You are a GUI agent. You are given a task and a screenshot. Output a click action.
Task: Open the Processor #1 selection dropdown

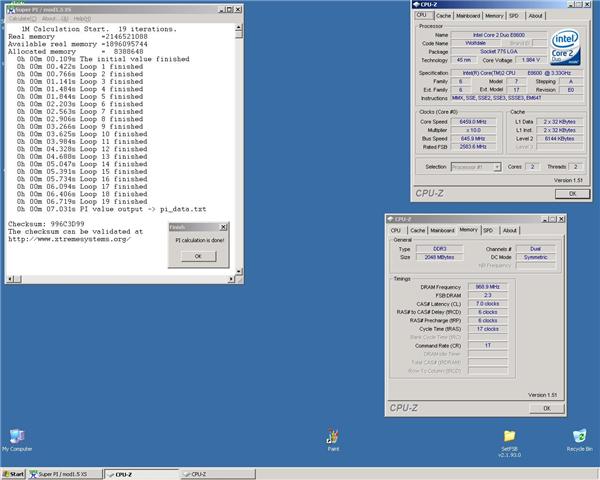point(476,167)
